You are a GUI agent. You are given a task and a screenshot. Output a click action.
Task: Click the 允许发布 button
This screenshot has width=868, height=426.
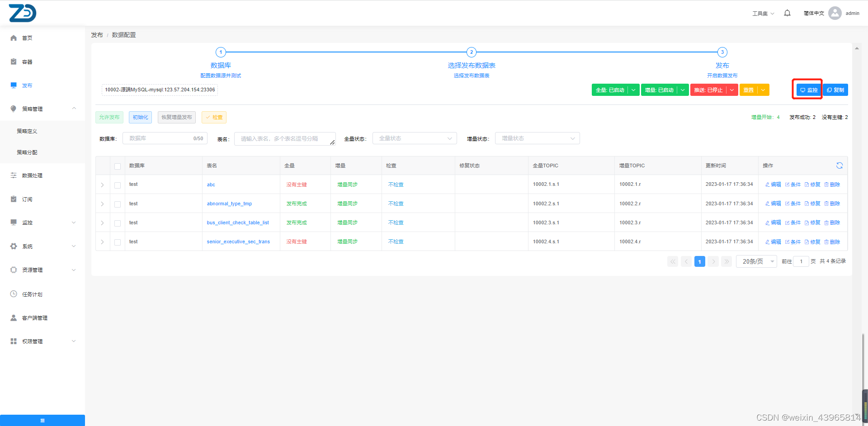[109, 117]
